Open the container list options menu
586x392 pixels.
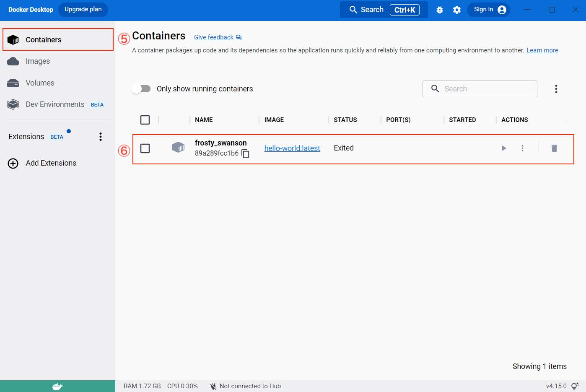(556, 89)
